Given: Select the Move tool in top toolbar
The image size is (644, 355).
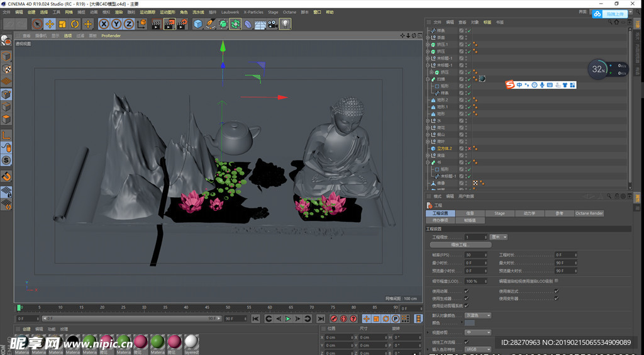Looking at the screenshot, I should click(50, 24).
